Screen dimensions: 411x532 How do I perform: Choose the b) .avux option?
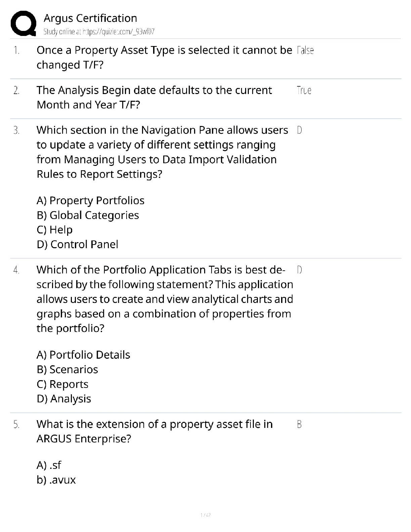(x=56, y=480)
